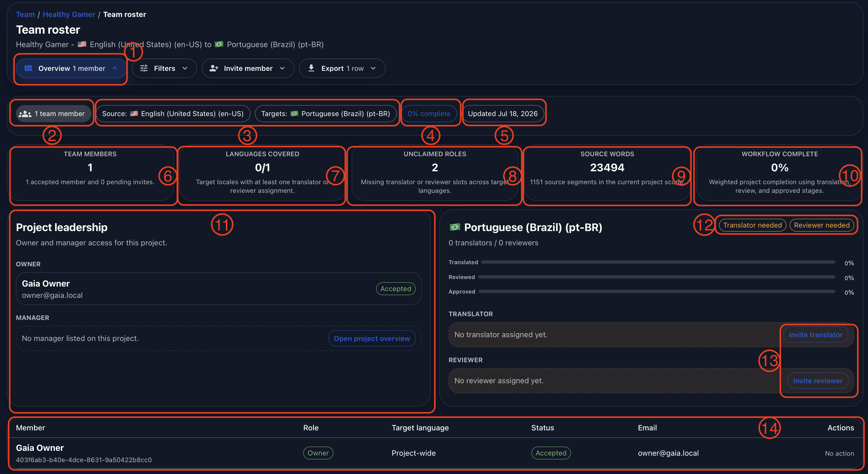Viewport: 868px width, 474px height.
Task: Go to Healthy Gamer breadcrumb link
Action: (x=69, y=15)
